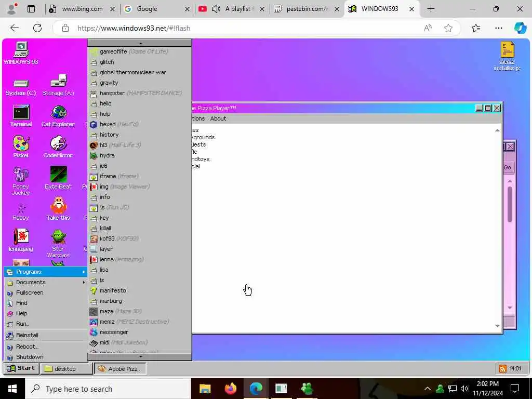Click Edge Copilot sidebar icon
Screen dimensions: 532x399
[520, 28]
